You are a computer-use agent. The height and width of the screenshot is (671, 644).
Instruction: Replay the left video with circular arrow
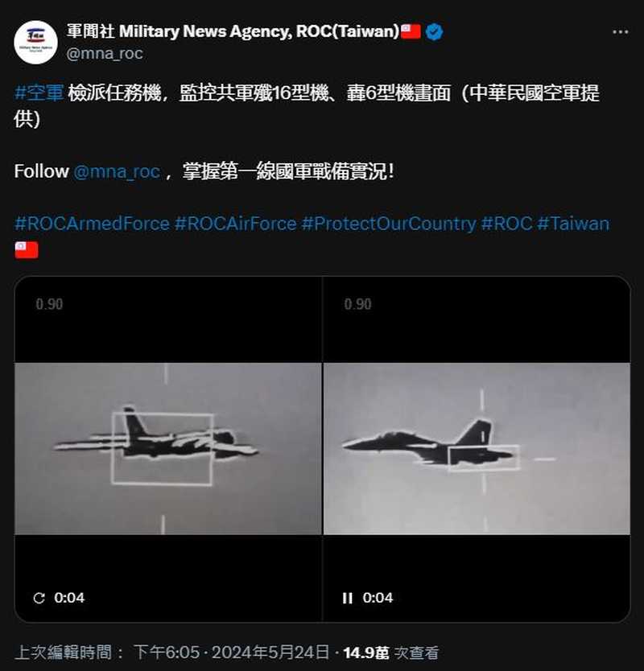39,598
